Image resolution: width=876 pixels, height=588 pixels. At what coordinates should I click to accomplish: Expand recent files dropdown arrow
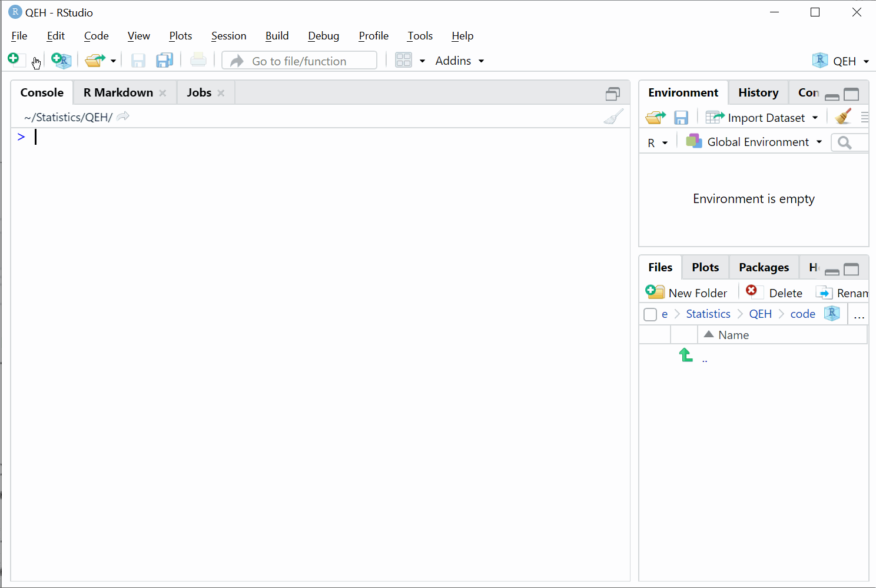pos(113,61)
